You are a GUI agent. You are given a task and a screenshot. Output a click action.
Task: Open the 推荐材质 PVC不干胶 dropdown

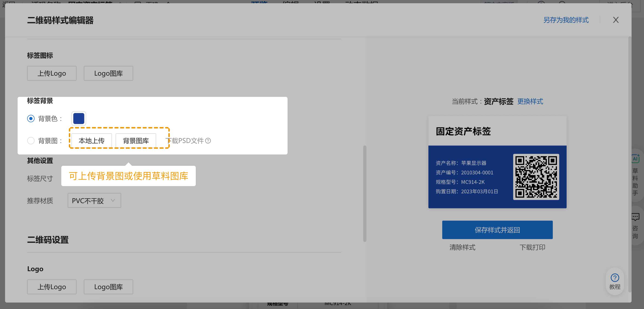(94, 200)
